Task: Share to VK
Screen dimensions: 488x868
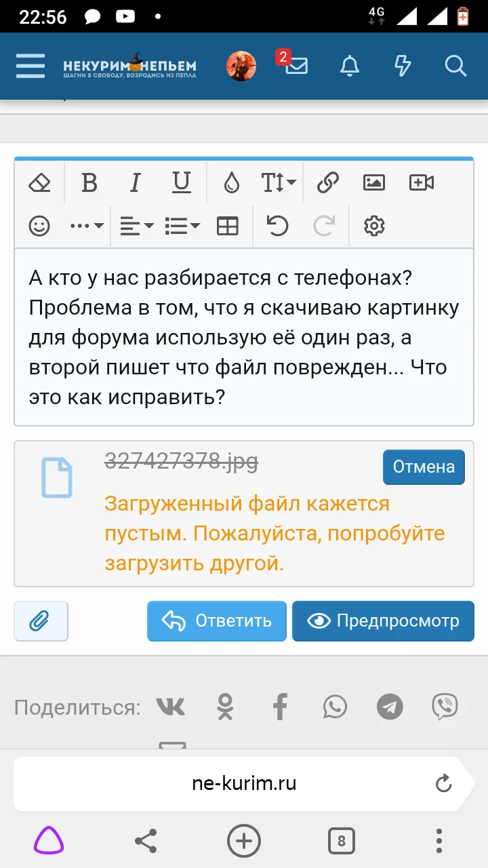Action: point(170,707)
